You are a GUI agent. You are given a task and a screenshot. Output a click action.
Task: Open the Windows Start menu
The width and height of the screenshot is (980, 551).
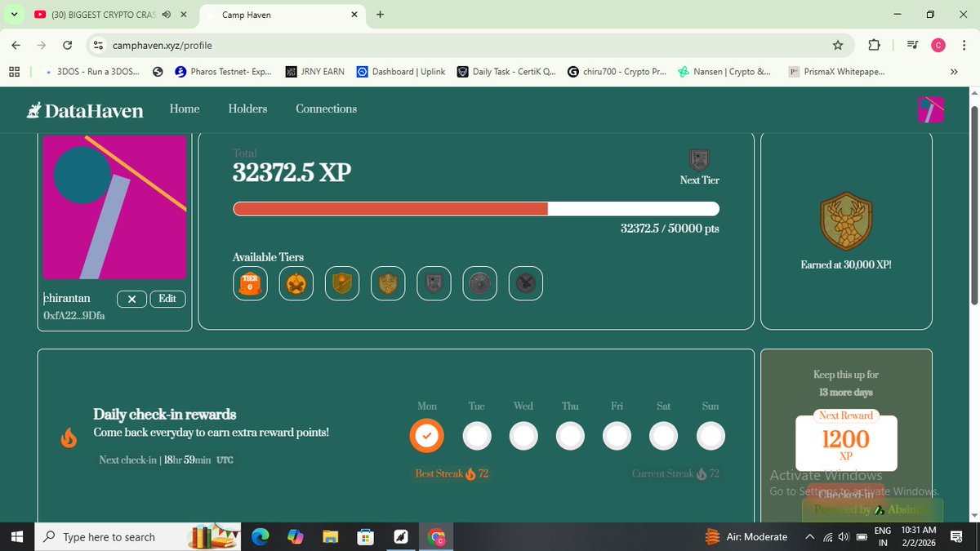[16, 537]
